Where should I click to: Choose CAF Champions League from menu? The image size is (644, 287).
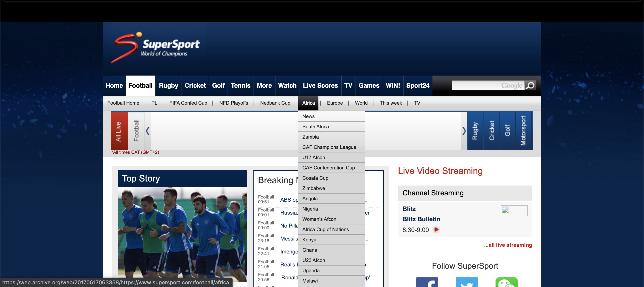pyautogui.click(x=329, y=147)
